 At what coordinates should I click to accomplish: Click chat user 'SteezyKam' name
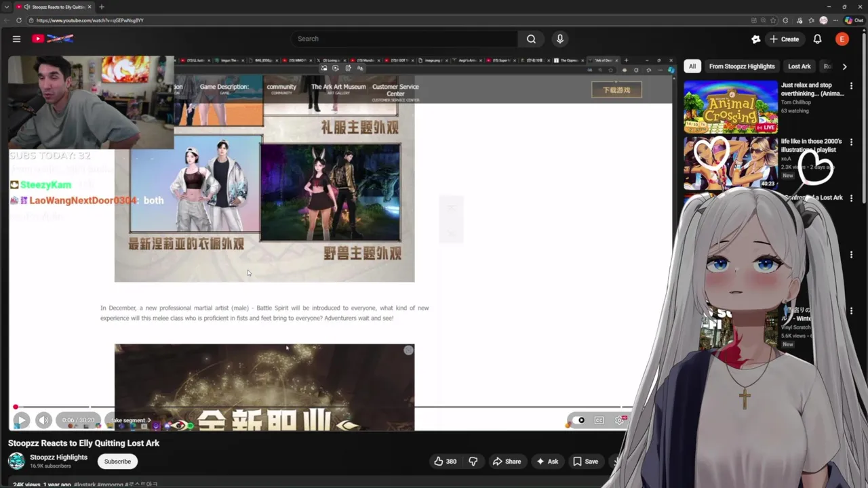[x=45, y=185]
